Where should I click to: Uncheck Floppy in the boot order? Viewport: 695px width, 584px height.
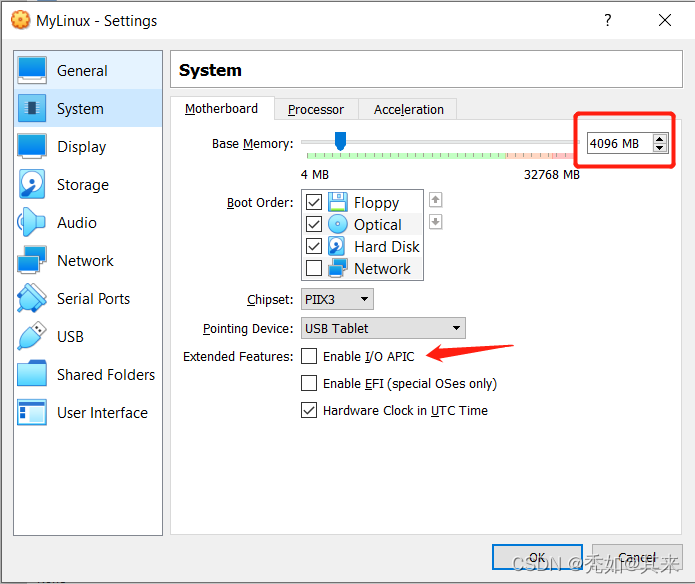(x=314, y=202)
